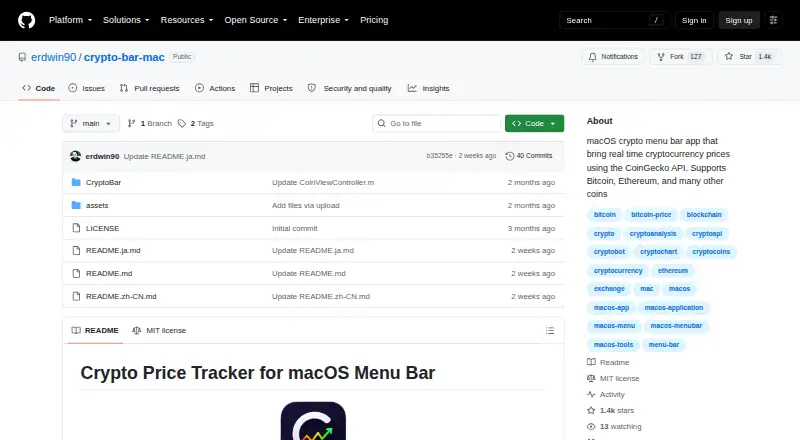The image size is (800, 440).
Task: Click the Sign up button
Action: click(739, 20)
